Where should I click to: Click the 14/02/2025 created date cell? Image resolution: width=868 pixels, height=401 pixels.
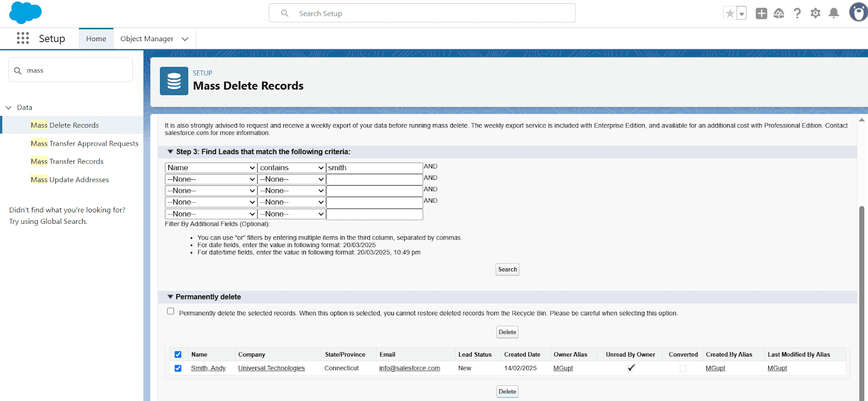click(520, 368)
